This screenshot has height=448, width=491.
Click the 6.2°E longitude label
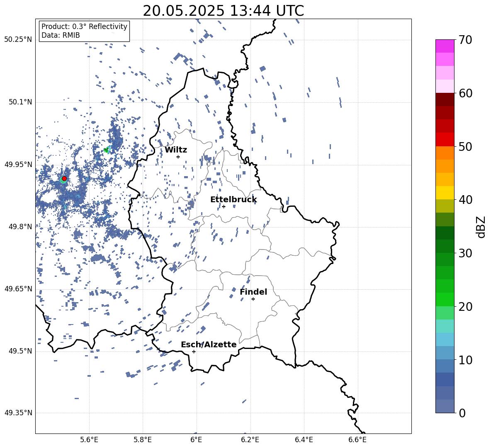250,440
